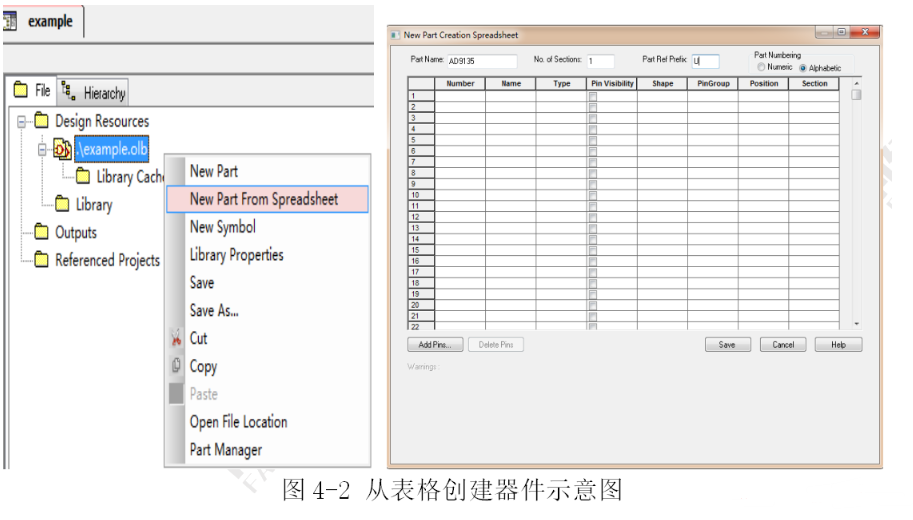Click the Hierarchy tab tree icon
The height and width of the screenshot is (520, 913).
[x=68, y=91]
